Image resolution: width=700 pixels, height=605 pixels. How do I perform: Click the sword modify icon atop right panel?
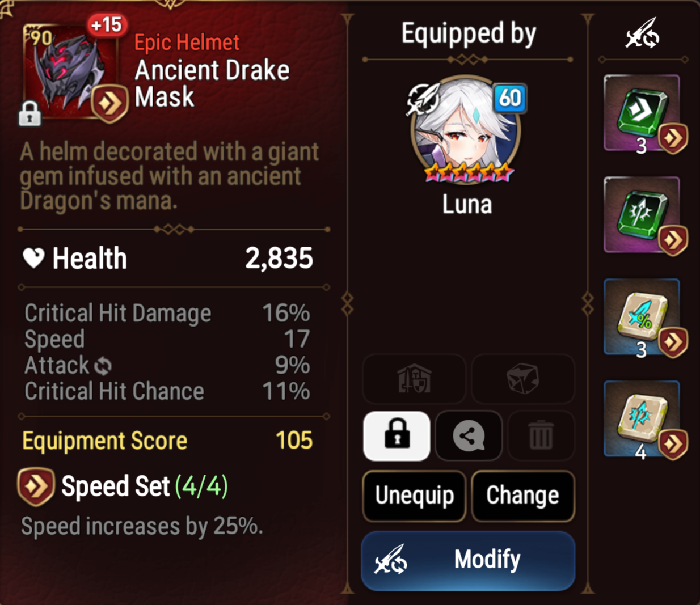point(643,34)
